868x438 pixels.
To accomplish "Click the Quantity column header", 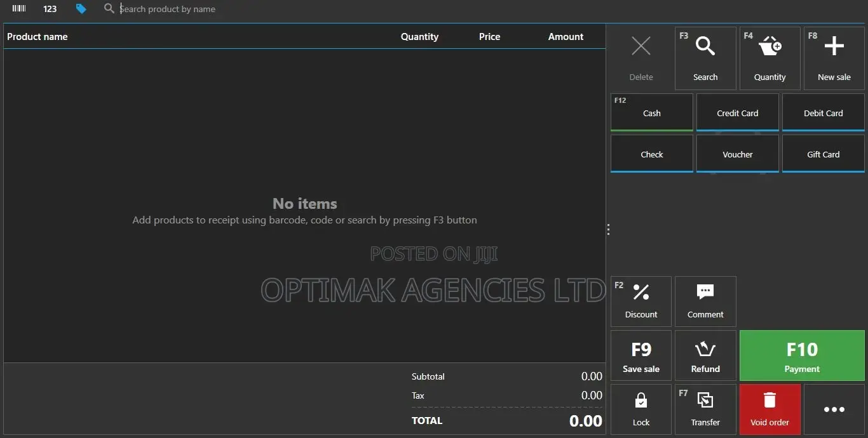I will pos(419,37).
